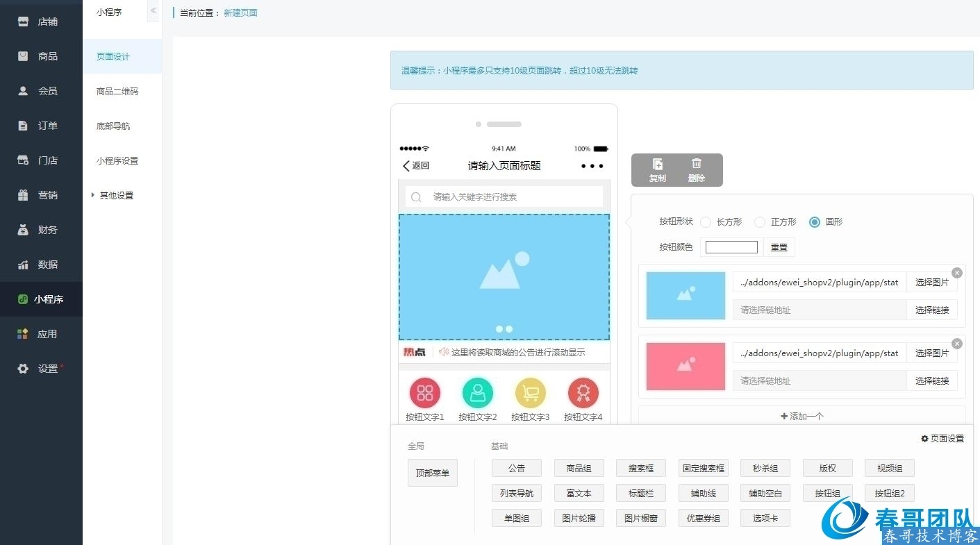Open 应用 in the sidebar
This screenshot has width=980, height=545.
[x=41, y=334]
